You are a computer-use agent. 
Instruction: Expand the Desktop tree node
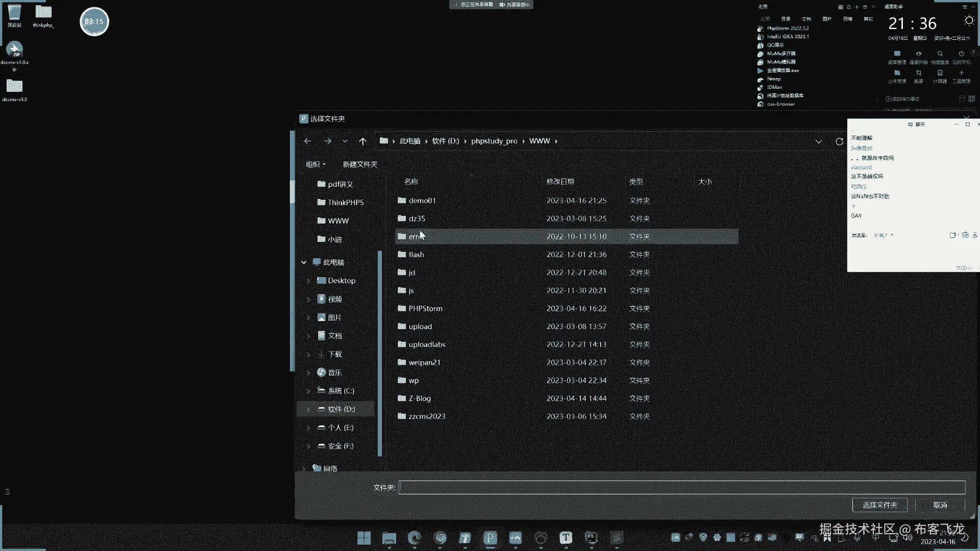[x=308, y=281]
